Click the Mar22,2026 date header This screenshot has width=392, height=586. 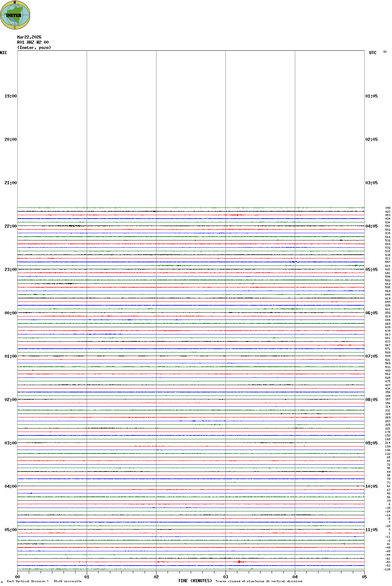point(29,37)
